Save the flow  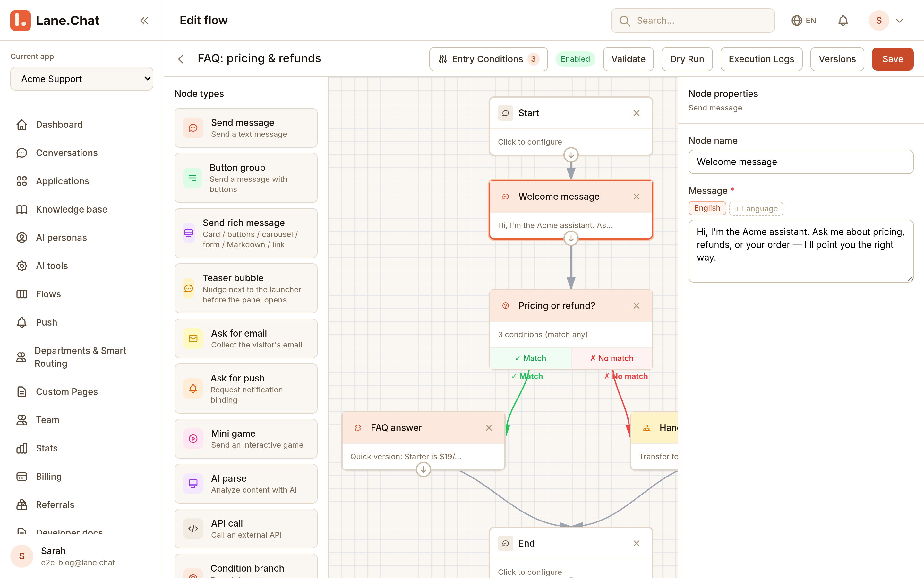click(892, 59)
